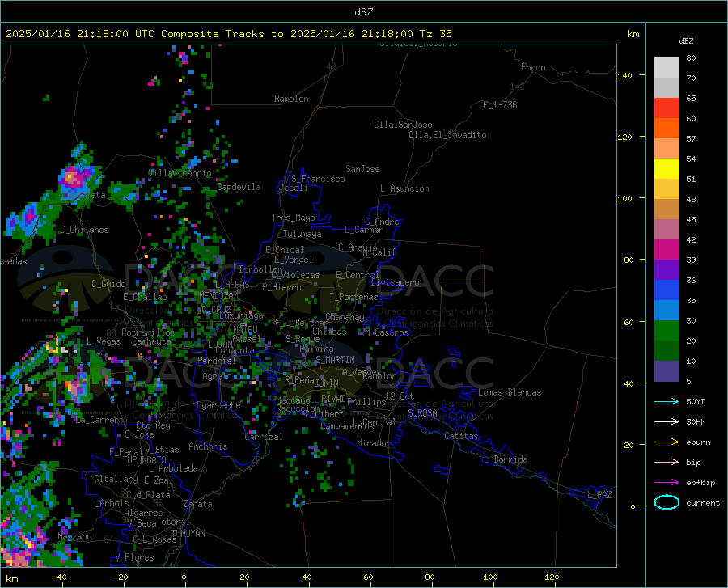Screen dimensions: 728x588
Task: Select the red 65 dBZ color swatch
Action: (x=667, y=108)
